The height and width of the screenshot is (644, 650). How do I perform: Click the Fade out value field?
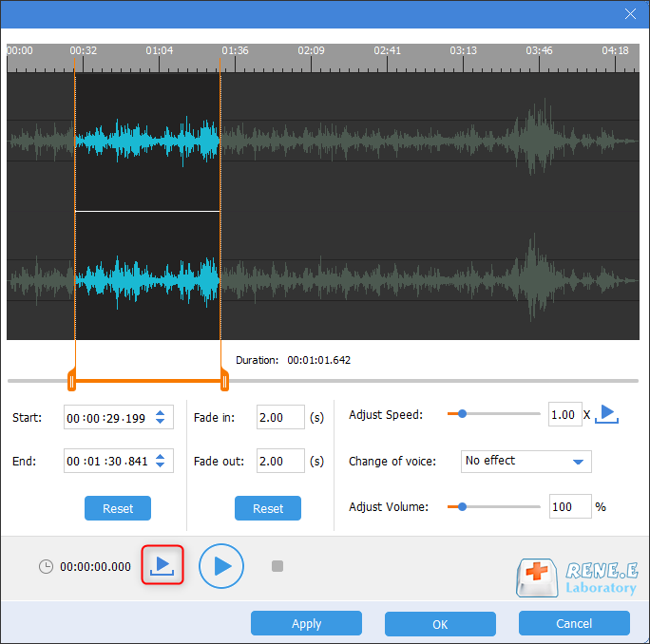coord(280,461)
